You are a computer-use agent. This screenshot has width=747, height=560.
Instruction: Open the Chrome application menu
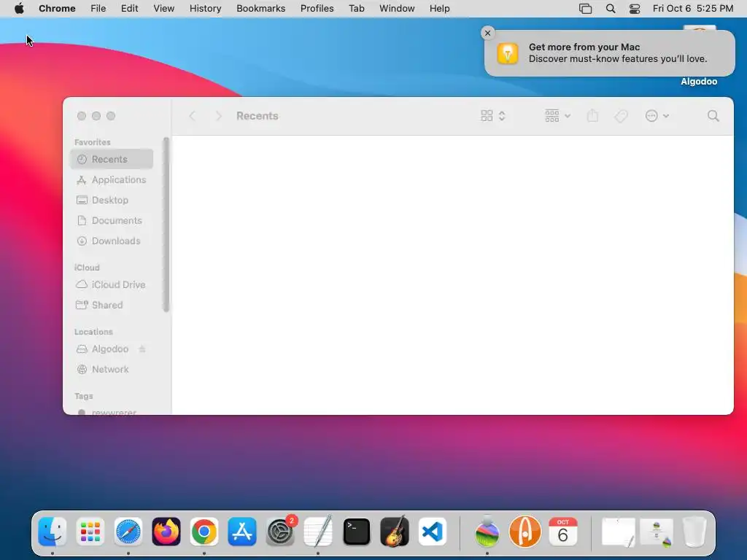(x=57, y=9)
